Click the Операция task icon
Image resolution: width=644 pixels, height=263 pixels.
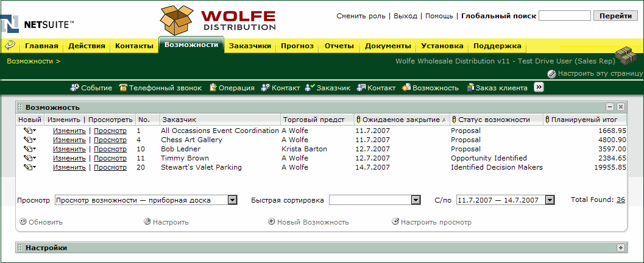[x=213, y=88]
